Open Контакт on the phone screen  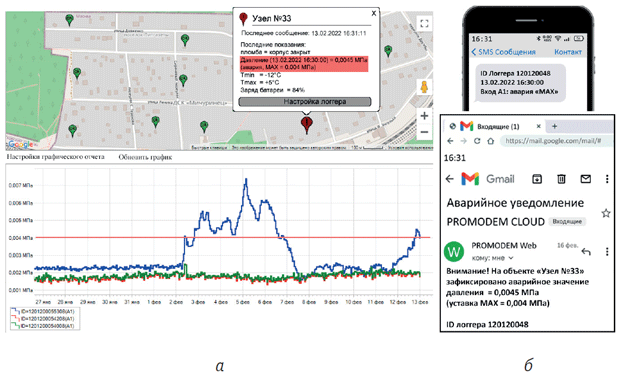pos(568,52)
